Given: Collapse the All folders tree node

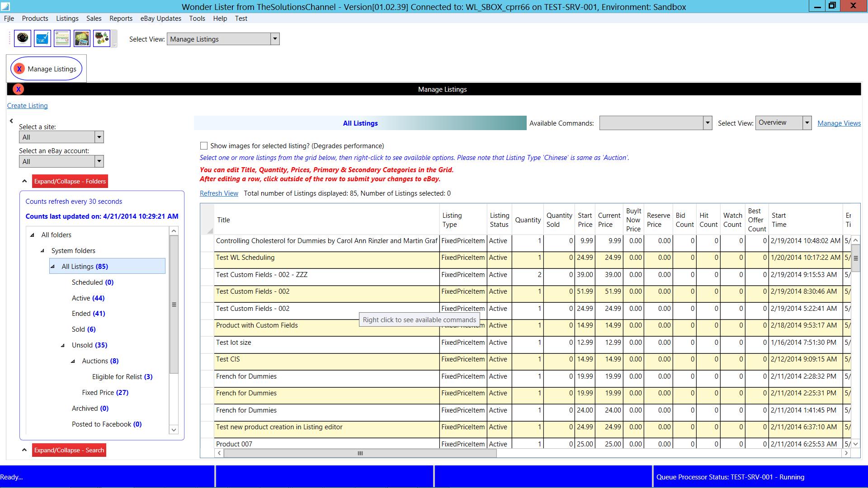Looking at the screenshot, I should [33, 235].
